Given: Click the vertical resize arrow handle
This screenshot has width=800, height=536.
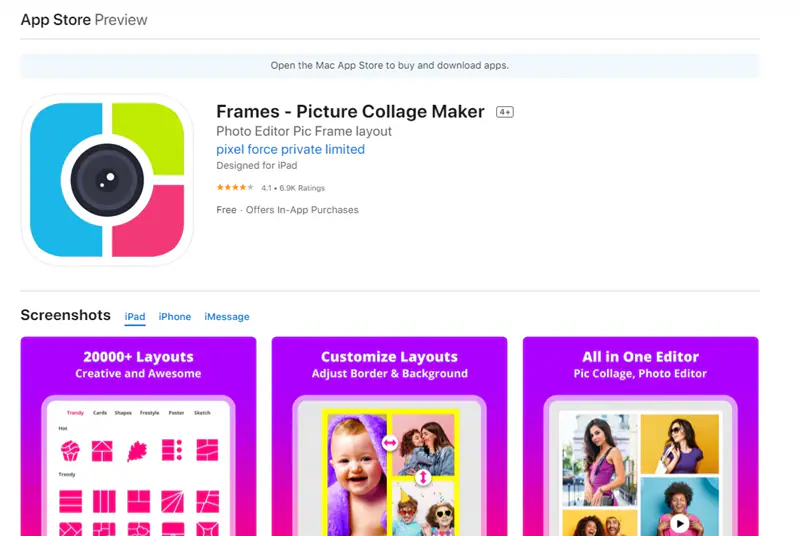Looking at the screenshot, I should tap(422, 478).
